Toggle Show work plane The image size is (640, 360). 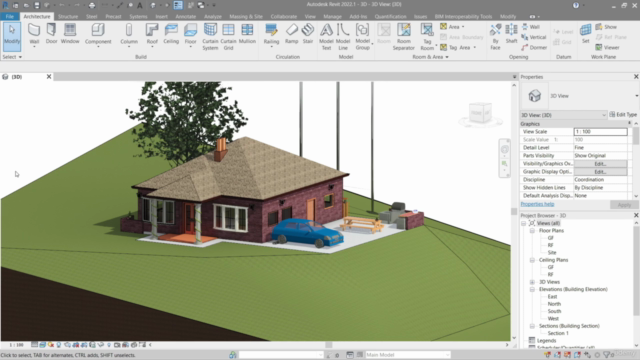606,27
